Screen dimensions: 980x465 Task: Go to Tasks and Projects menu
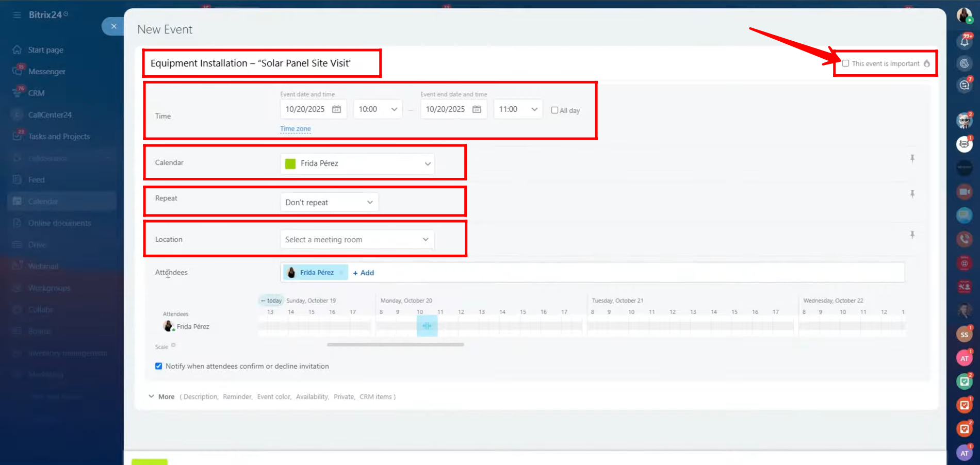(59, 137)
